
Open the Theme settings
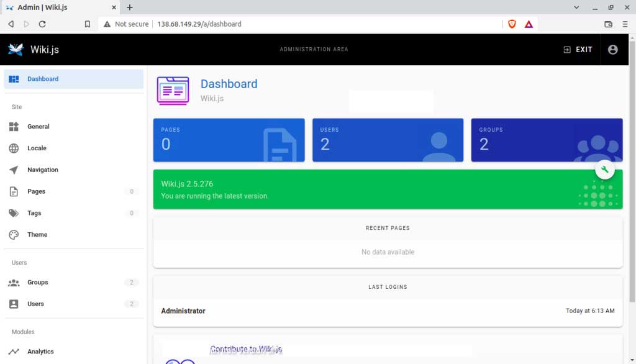click(x=37, y=235)
